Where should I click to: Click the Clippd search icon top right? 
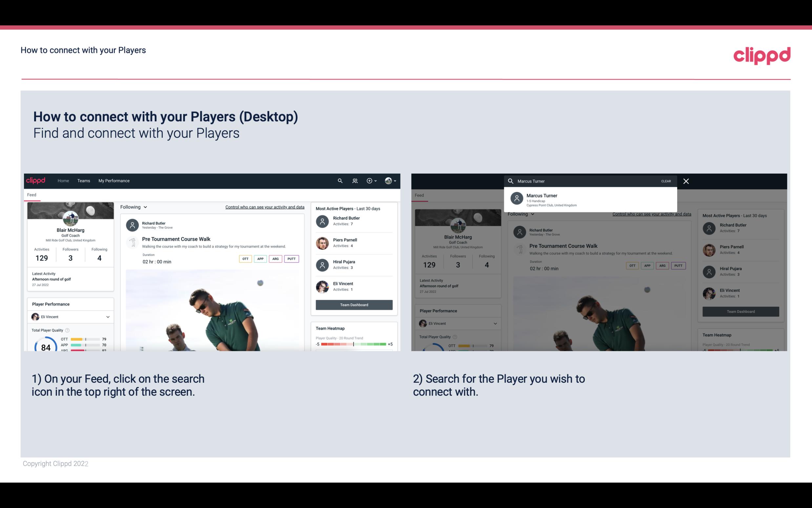338,180
